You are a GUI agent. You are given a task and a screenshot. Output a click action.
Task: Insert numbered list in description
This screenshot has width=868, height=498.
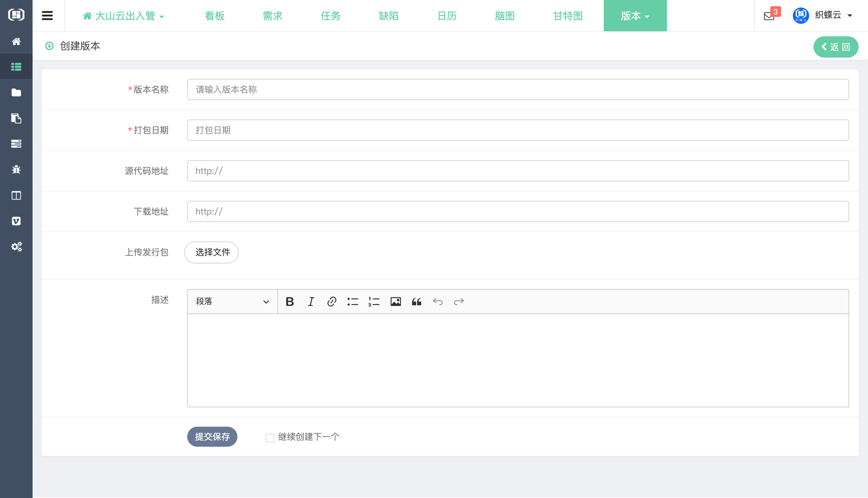coord(374,301)
